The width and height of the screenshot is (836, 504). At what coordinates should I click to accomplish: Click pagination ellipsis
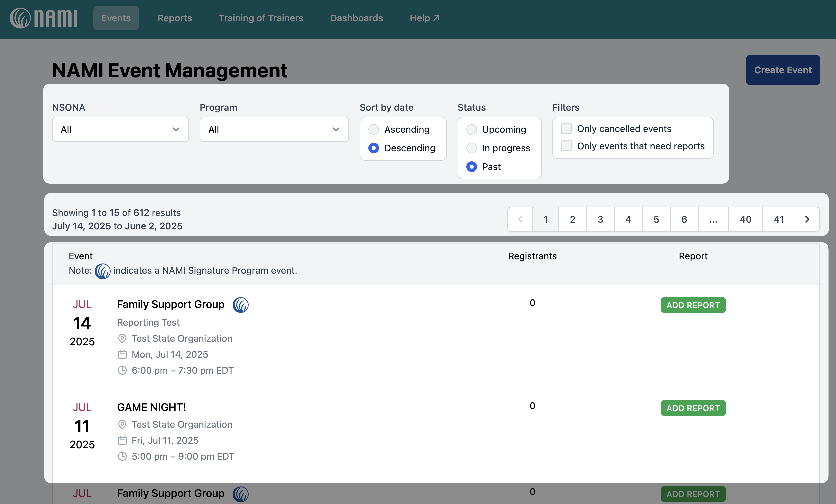coord(714,219)
